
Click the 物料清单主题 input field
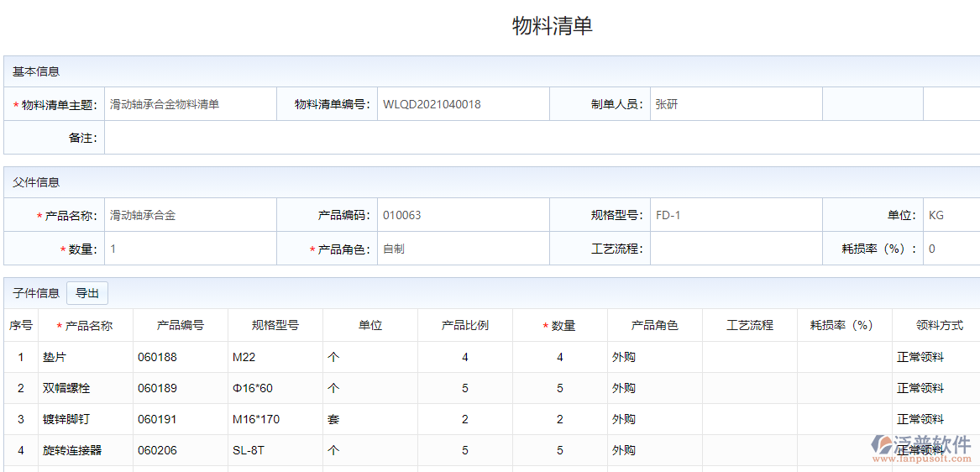(x=190, y=104)
